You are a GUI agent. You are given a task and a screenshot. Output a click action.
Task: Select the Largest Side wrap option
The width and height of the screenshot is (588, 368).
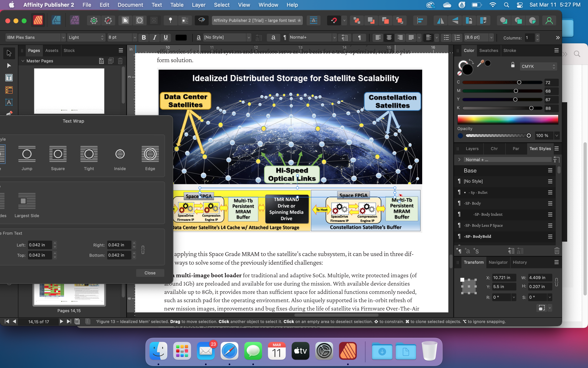tap(27, 205)
